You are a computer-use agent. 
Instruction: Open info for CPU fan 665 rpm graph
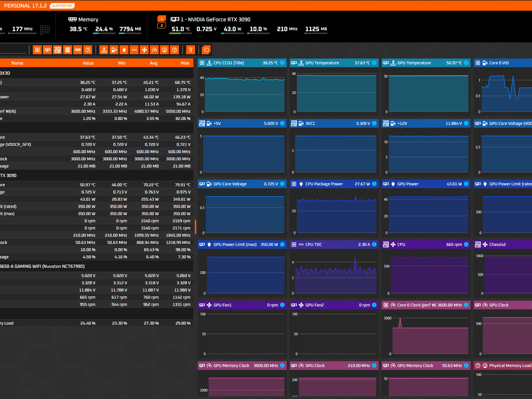click(x=466, y=244)
